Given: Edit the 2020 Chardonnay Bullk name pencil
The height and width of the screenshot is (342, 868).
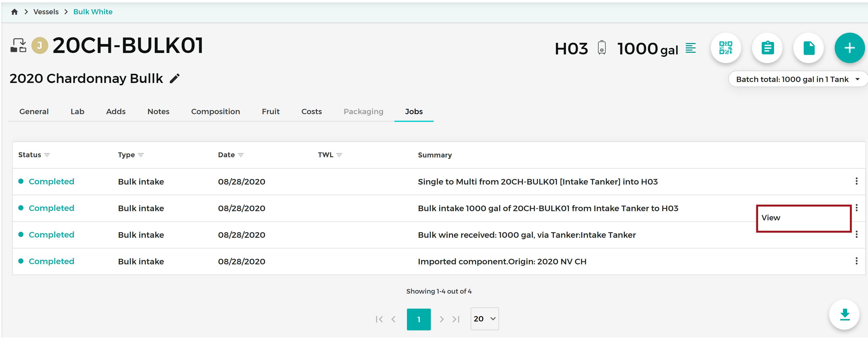Looking at the screenshot, I should pyautogui.click(x=175, y=79).
